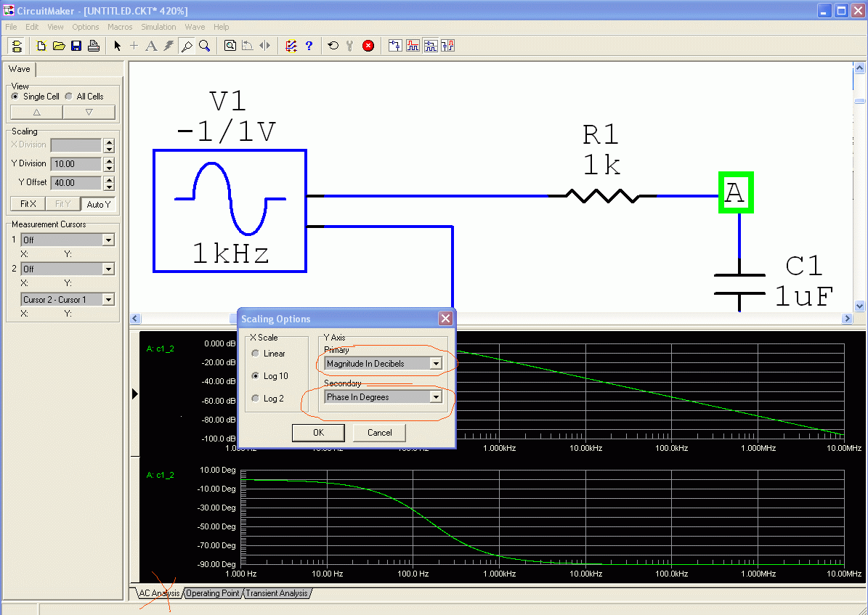This screenshot has height=615, width=868.
Task: Select Log 2 X Scale option
Action: (x=255, y=399)
